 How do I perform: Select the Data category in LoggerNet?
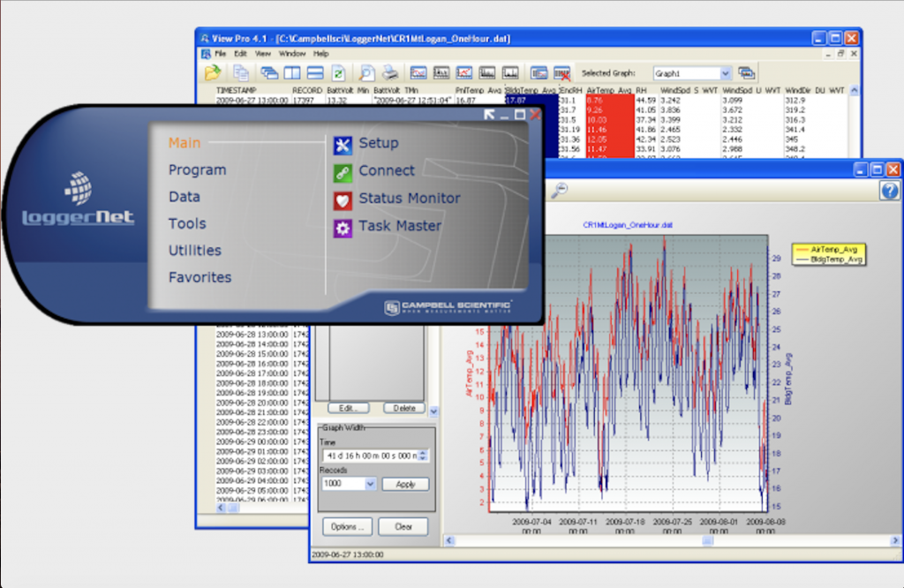185,197
